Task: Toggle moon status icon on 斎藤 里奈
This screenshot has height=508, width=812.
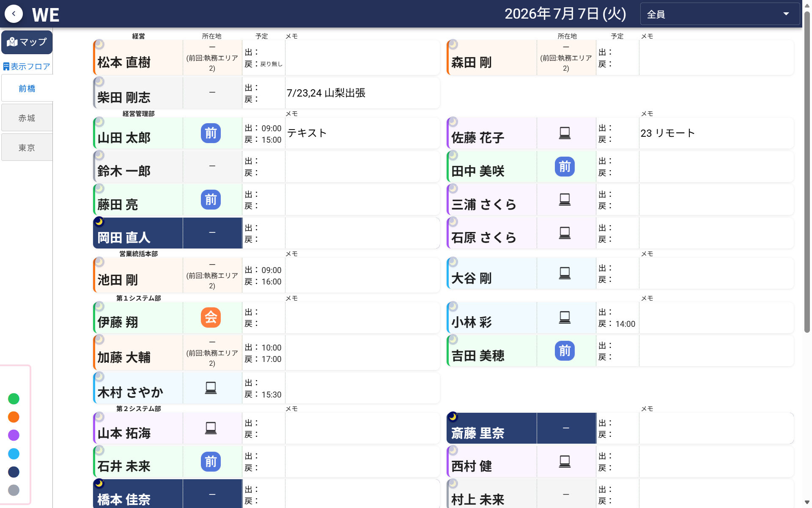Action: pos(453,417)
